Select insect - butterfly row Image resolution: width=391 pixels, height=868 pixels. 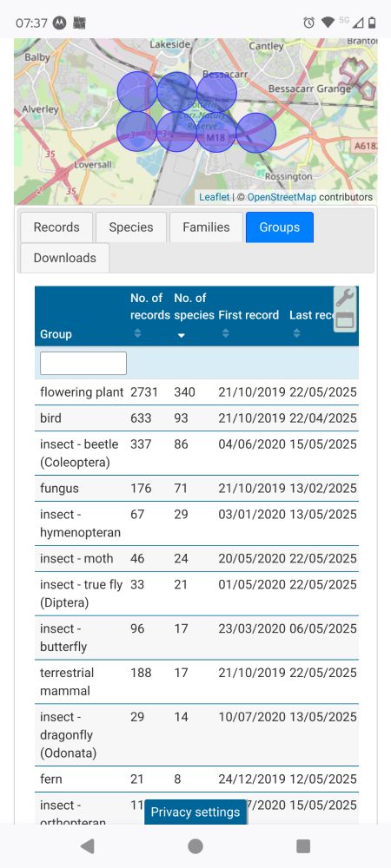pos(196,638)
